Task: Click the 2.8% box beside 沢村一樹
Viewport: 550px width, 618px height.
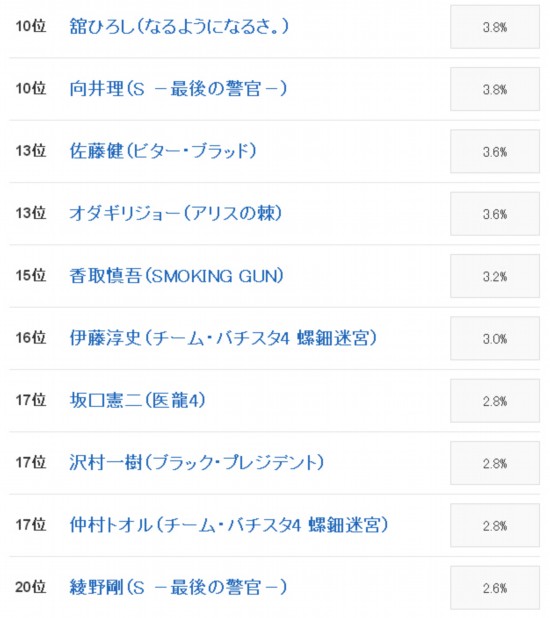Action: (495, 463)
